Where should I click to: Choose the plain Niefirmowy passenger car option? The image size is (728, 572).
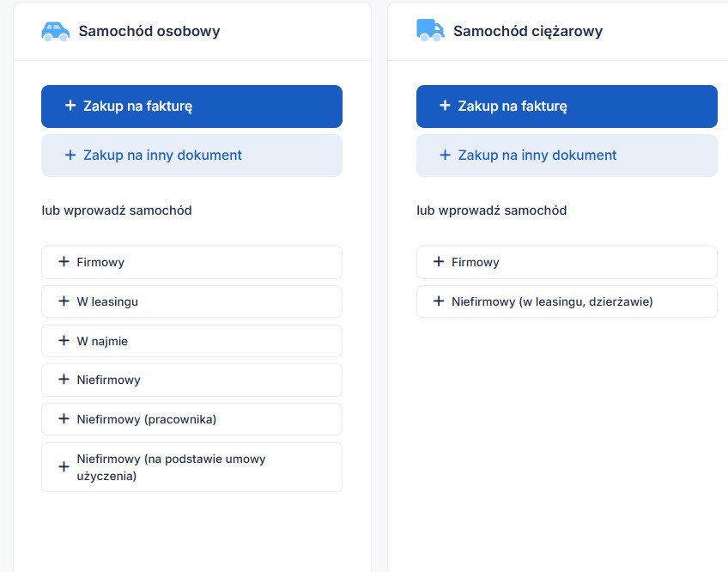coord(191,380)
